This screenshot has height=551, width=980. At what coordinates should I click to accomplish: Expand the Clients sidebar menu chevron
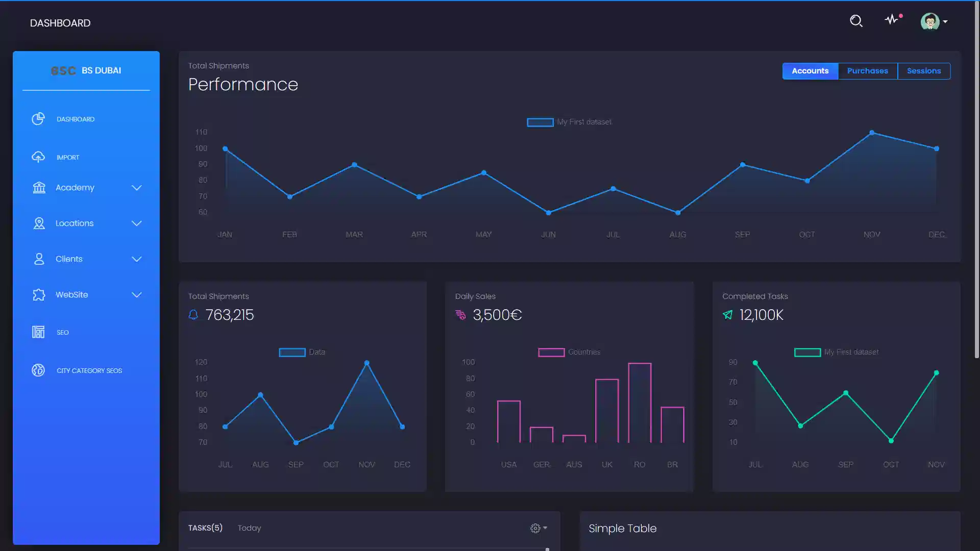click(136, 259)
